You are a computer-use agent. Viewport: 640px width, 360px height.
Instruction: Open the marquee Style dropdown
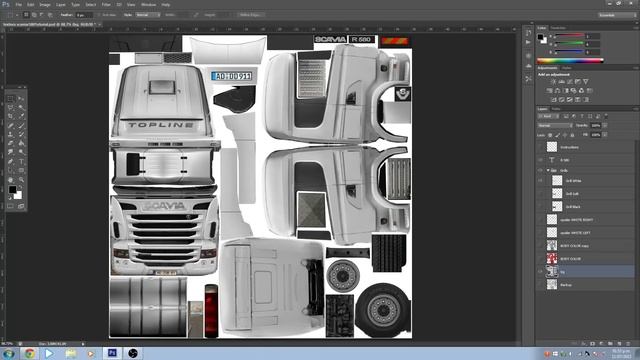click(x=148, y=15)
